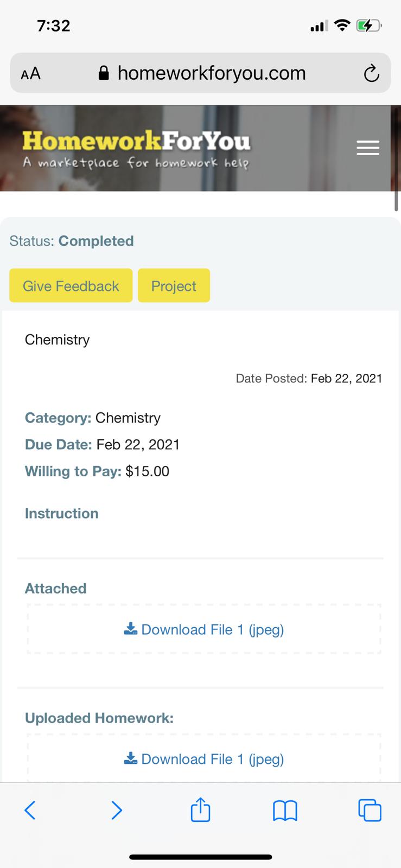Click the yellow Project button
The width and height of the screenshot is (401, 868).
[174, 286]
